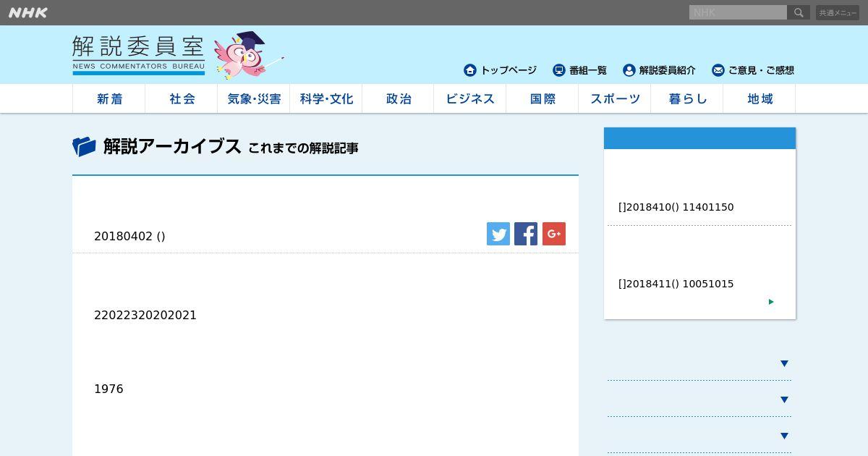Select the 気象・災害 category tab
The width and height of the screenshot is (868, 456).
coord(254,98)
